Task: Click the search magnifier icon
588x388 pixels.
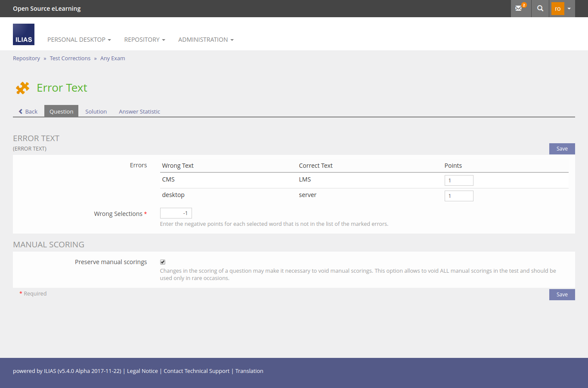Action: click(x=540, y=8)
